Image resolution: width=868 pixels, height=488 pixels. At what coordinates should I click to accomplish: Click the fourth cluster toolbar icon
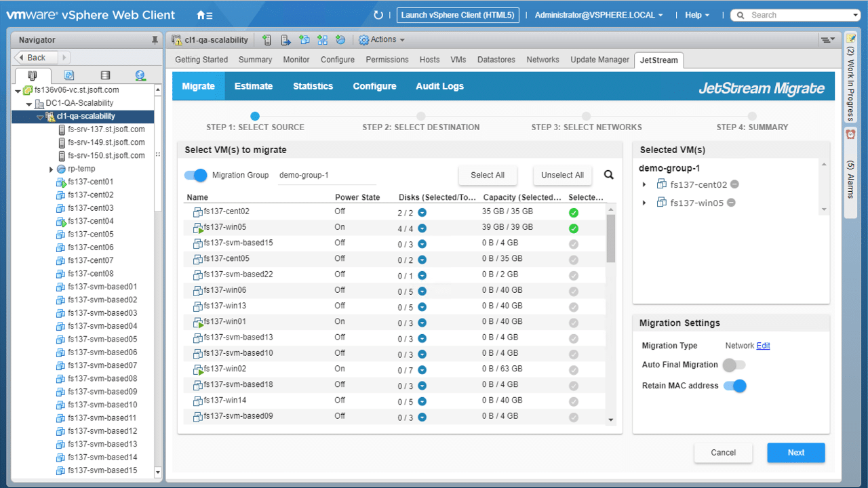[322, 40]
